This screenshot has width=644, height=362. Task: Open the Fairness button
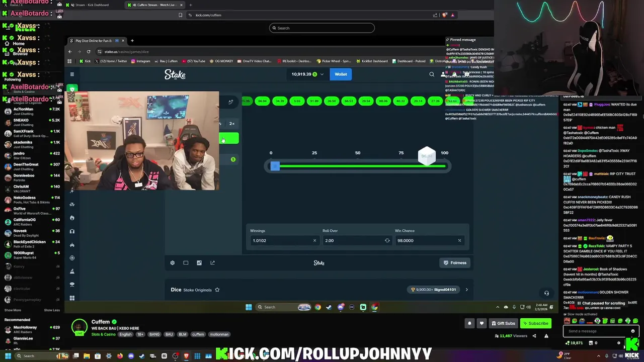455,262
